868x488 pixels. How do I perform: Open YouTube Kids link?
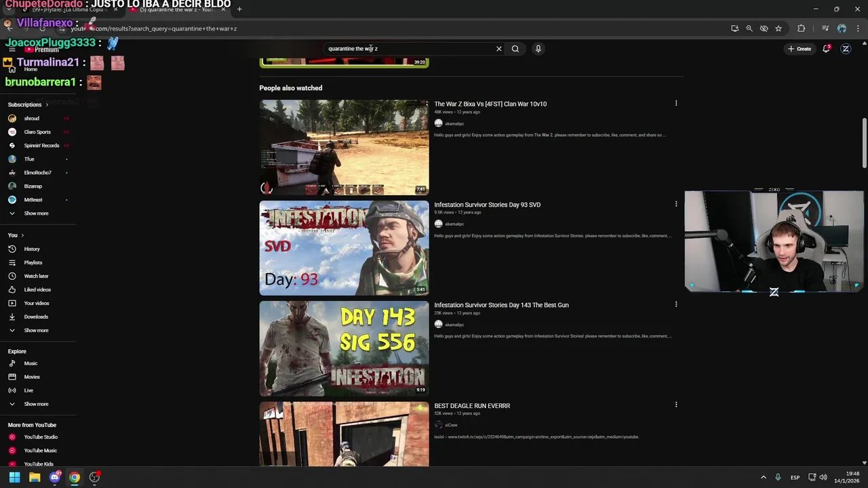tap(37, 464)
